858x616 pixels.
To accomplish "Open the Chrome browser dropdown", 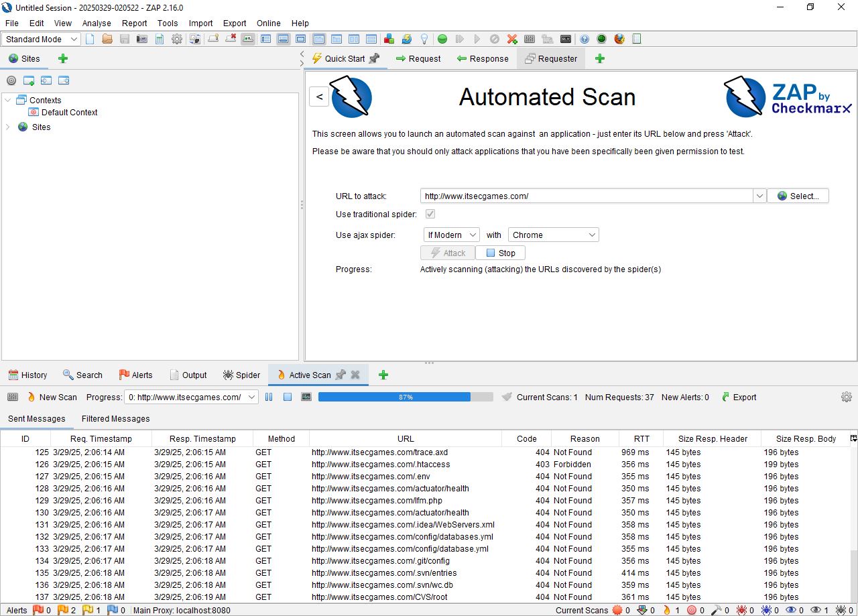I will (553, 235).
